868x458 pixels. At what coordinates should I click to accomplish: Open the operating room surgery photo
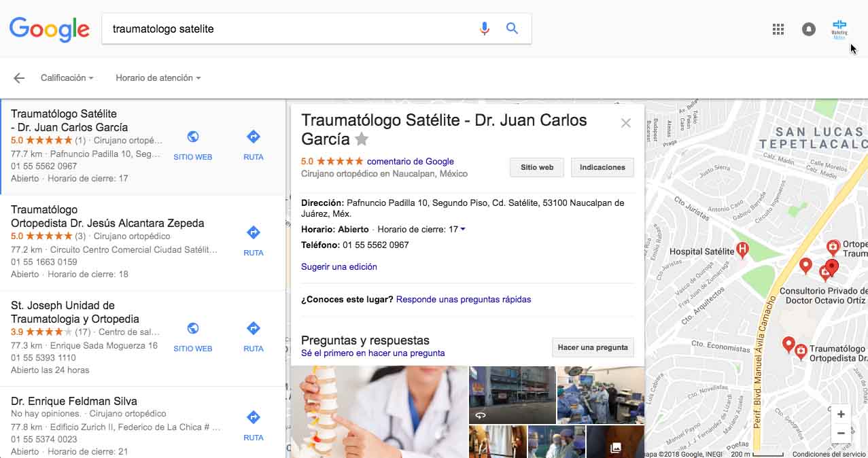601,395
